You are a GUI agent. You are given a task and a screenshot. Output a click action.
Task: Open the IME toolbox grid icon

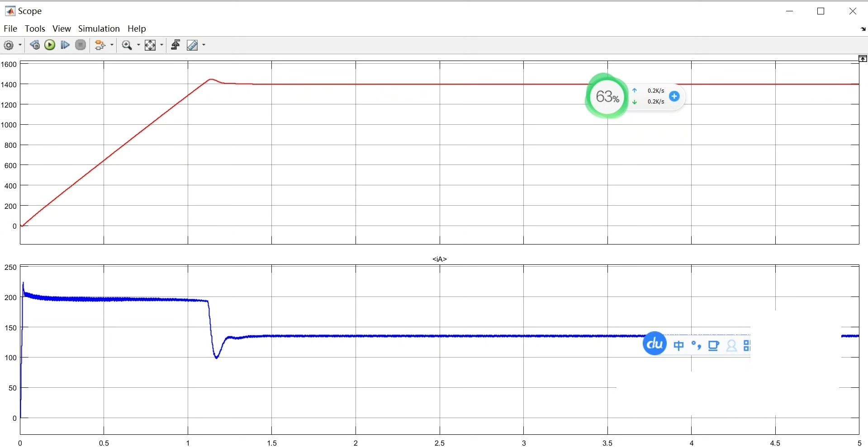pos(747,346)
